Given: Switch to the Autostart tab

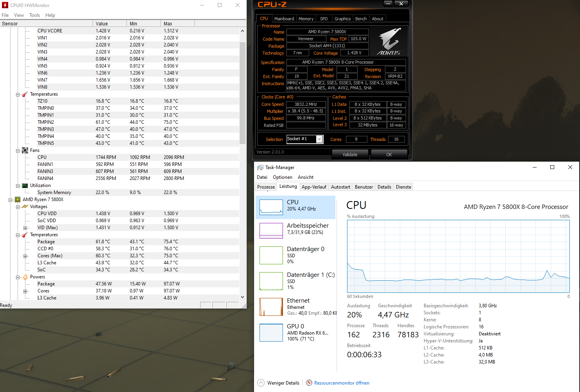Looking at the screenshot, I should pos(340,187).
